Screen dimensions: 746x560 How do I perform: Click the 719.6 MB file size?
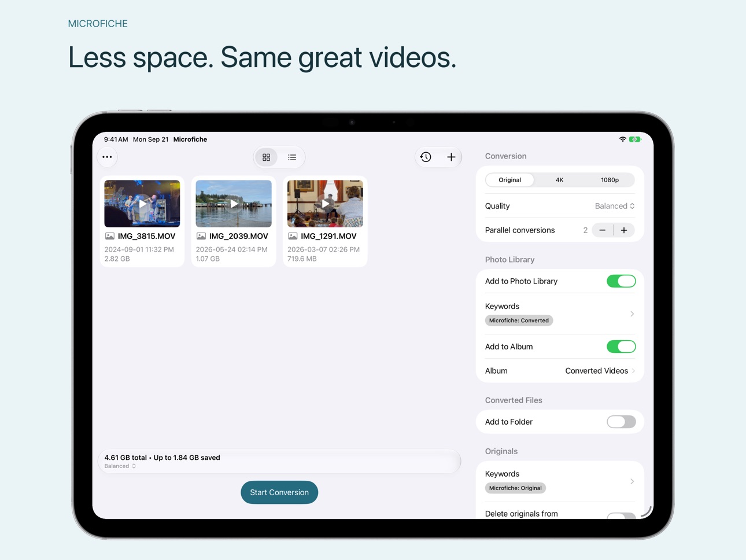[302, 259]
